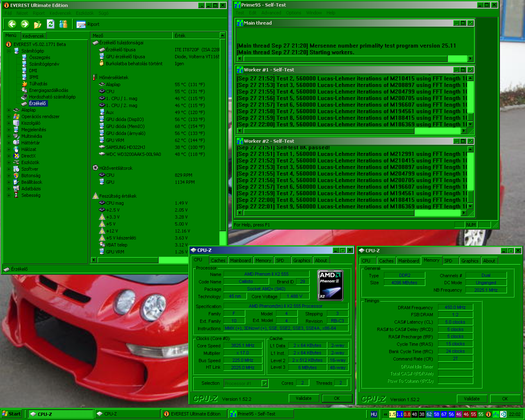Switch to Graphics tab in right CPU-Z
The height and width of the screenshot is (420, 525).
[470, 261]
